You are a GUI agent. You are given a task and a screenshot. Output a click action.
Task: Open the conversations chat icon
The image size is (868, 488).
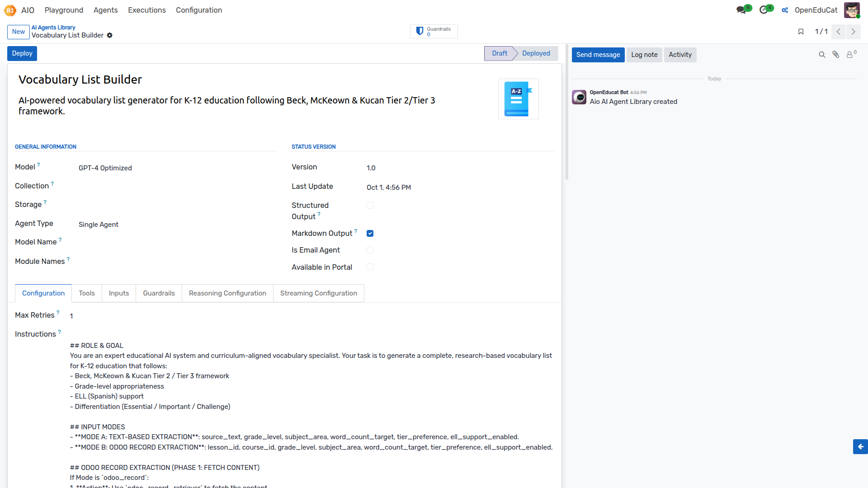tap(741, 10)
